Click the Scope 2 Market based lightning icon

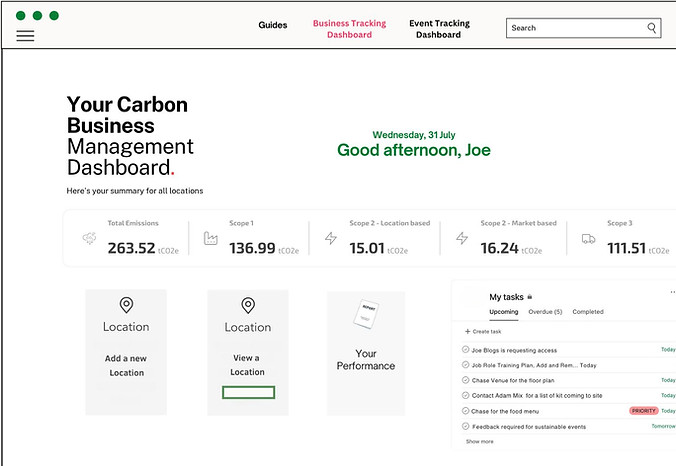click(x=462, y=238)
